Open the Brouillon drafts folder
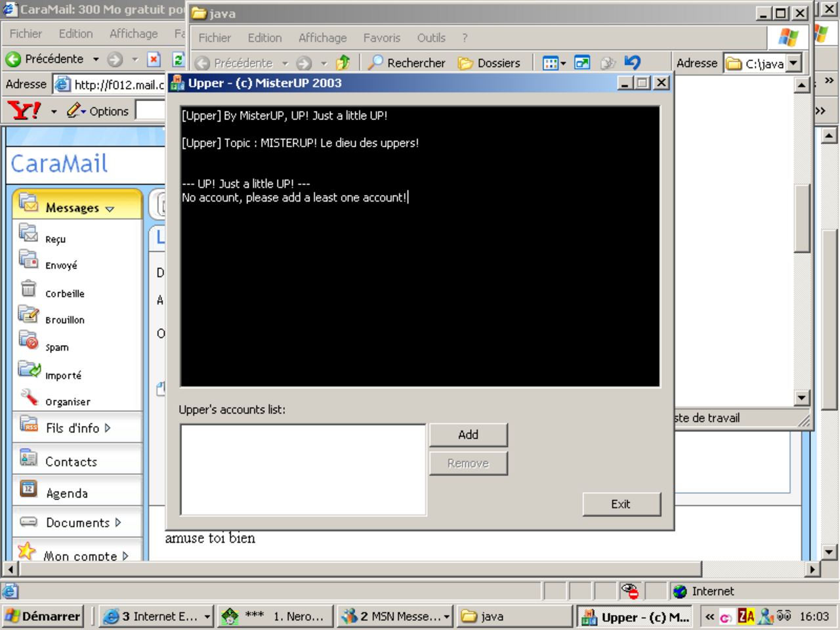The height and width of the screenshot is (630, 840). [64, 320]
